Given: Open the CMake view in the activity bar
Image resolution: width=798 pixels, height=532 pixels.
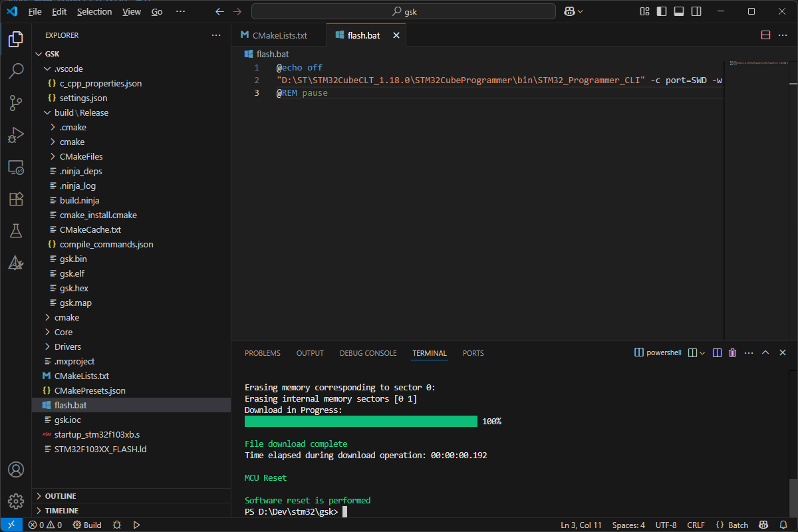Looking at the screenshot, I should (16, 263).
